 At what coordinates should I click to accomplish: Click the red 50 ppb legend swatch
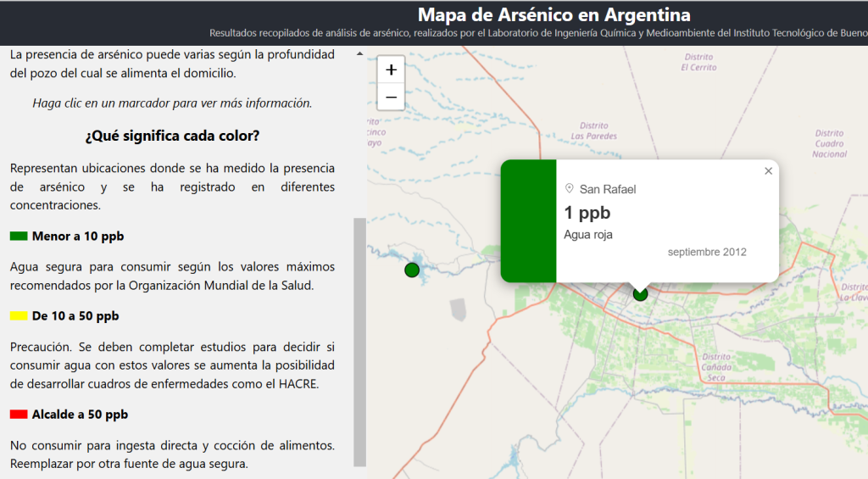[x=19, y=415]
